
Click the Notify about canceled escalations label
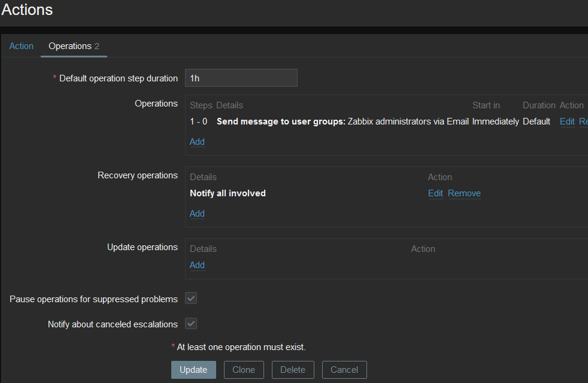pyautogui.click(x=113, y=324)
